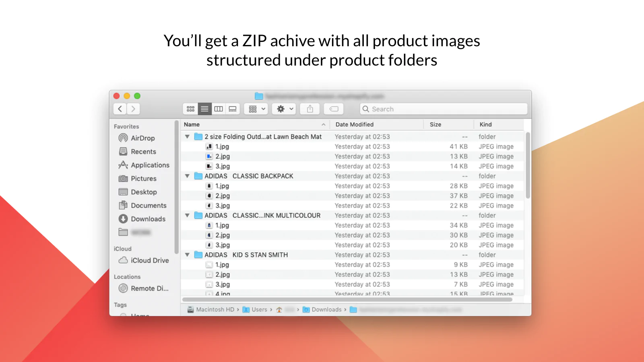This screenshot has height=362, width=644.
Task: Collapse the ADIDAS KID S STAN SMITH folder
Action: tap(187, 255)
